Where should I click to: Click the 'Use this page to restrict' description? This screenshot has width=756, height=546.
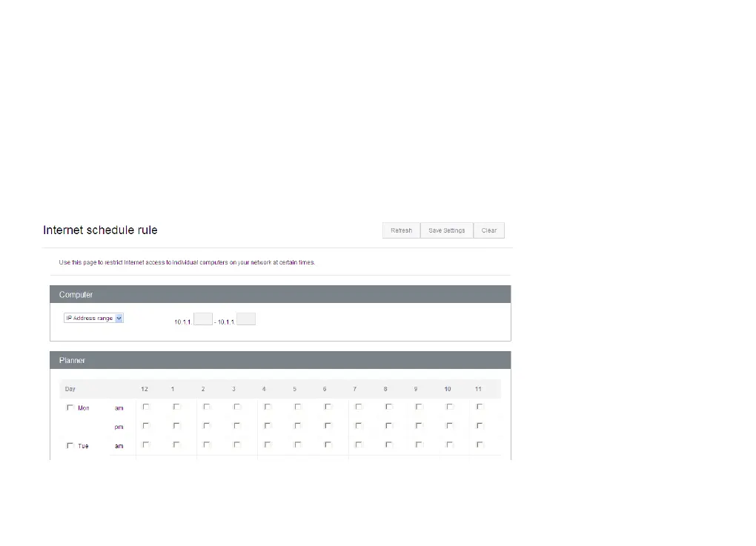pyautogui.click(x=187, y=263)
